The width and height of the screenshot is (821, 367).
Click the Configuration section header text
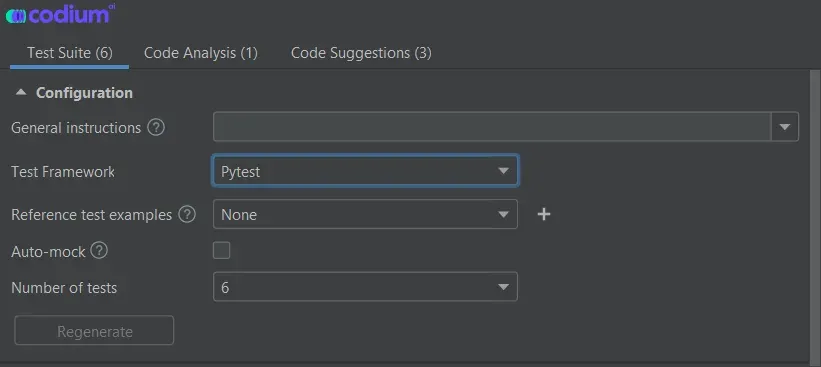84,93
